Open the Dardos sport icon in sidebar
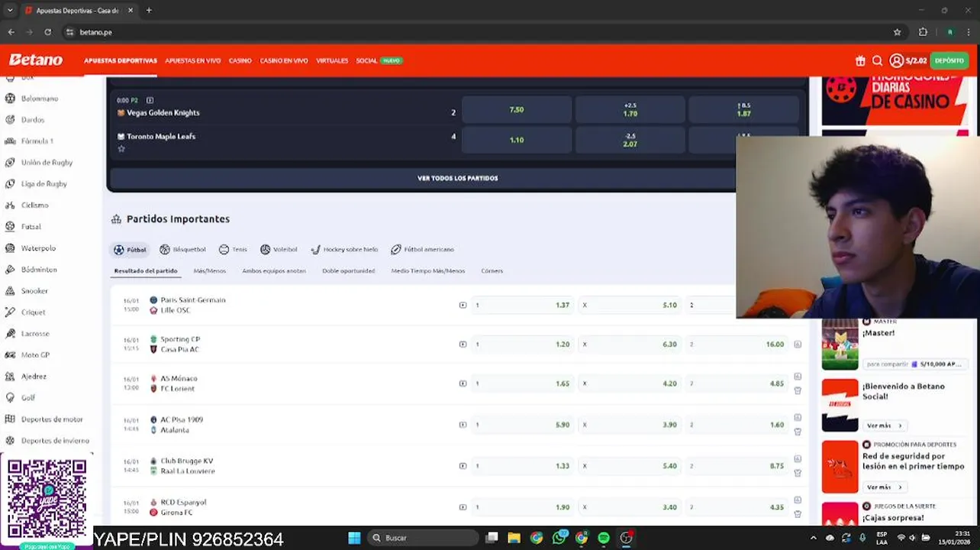The image size is (980, 550). click(10, 120)
